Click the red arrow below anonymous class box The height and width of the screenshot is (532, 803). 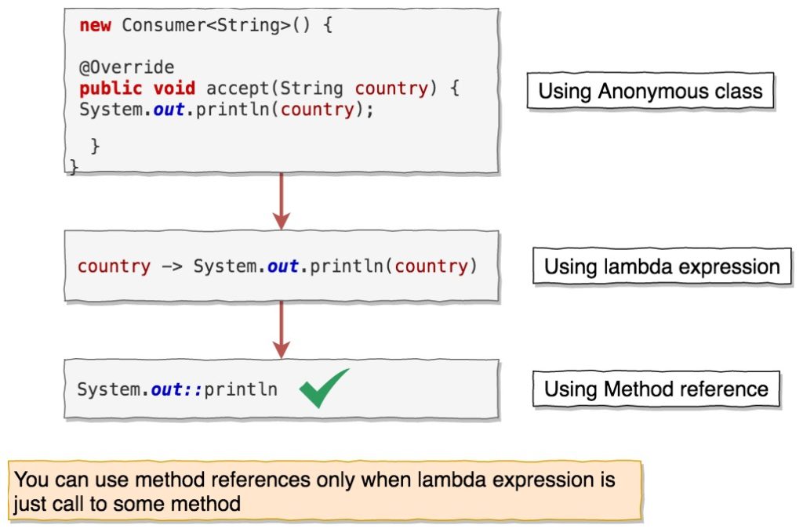(x=281, y=199)
